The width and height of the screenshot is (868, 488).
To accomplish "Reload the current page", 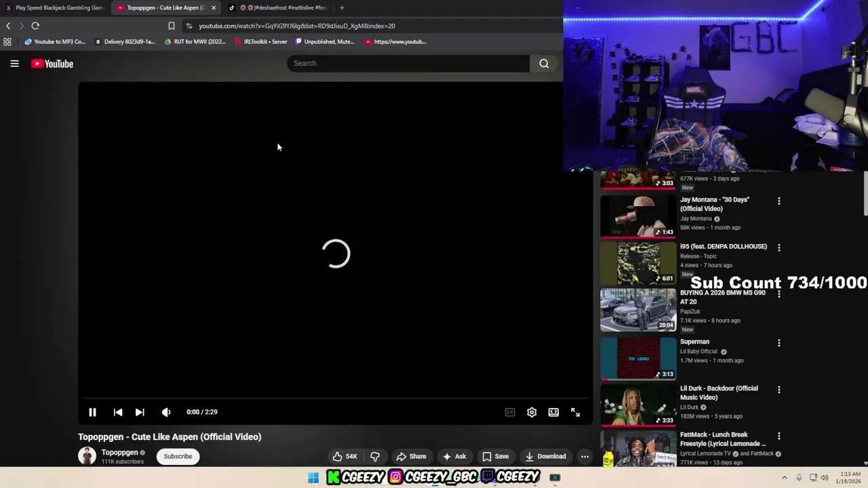I will (35, 26).
